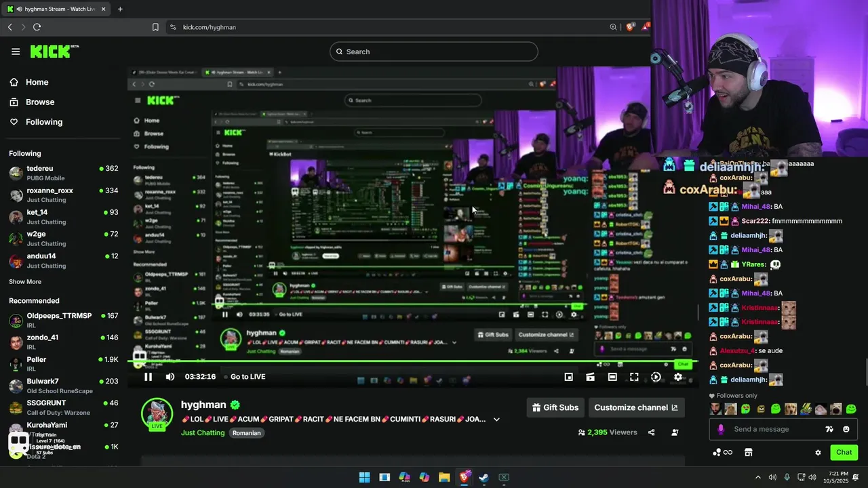This screenshot has height=488, width=868.
Task: Click the moderator user icon beside share
Action: [675, 432]
